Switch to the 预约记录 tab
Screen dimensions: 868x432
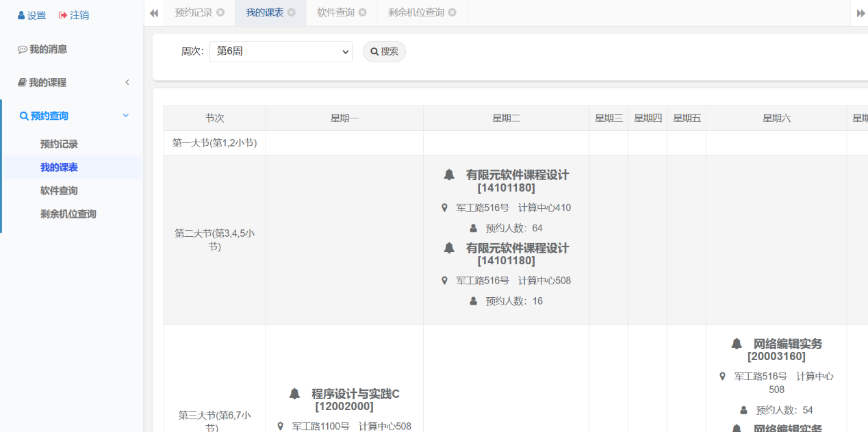click(x=193, y=12)
